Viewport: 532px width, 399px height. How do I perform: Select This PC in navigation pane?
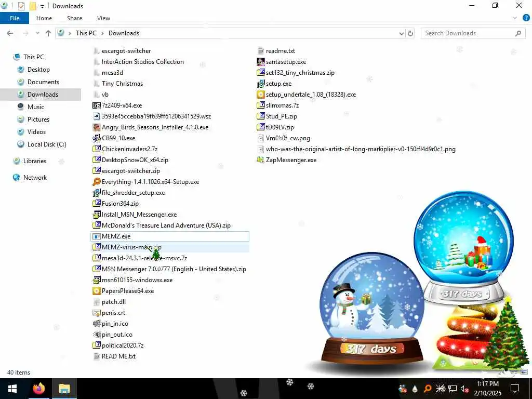[34, 57]
